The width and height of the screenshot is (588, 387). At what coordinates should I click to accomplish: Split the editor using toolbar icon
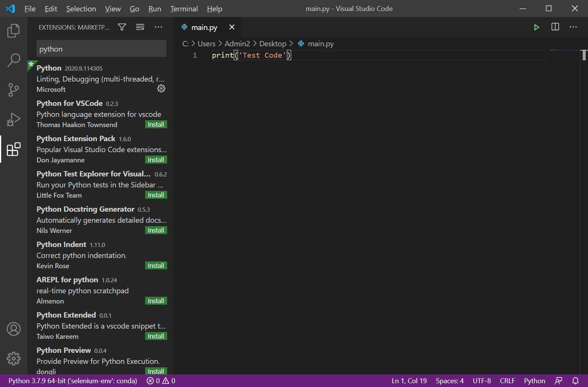pyautogui.click(x=555, y=27)
